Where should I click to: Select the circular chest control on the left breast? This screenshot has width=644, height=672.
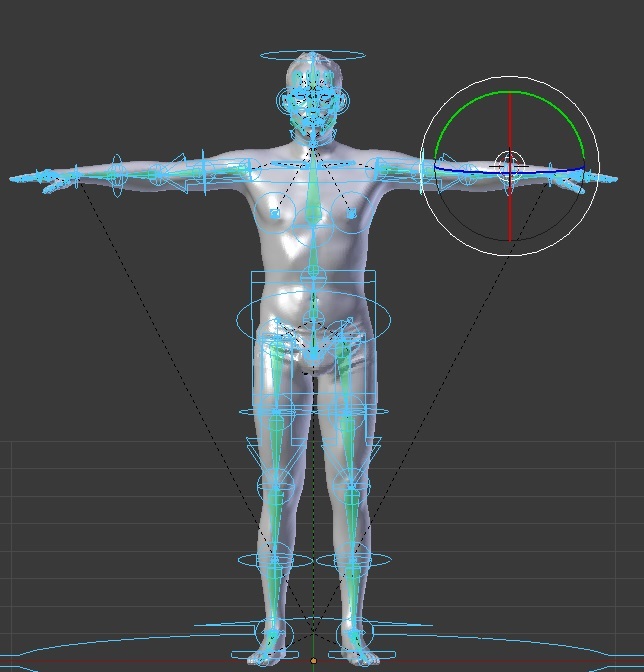point(275,213)
